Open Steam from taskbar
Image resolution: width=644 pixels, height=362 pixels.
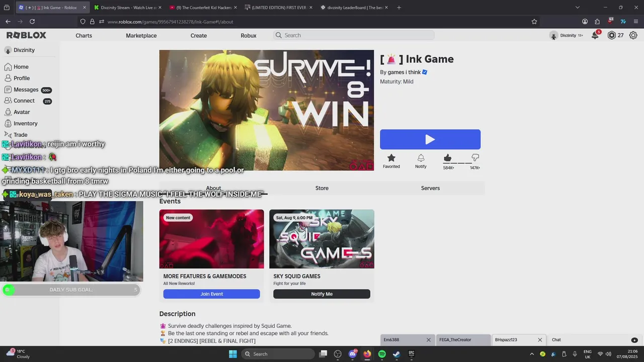coord(396,354)
